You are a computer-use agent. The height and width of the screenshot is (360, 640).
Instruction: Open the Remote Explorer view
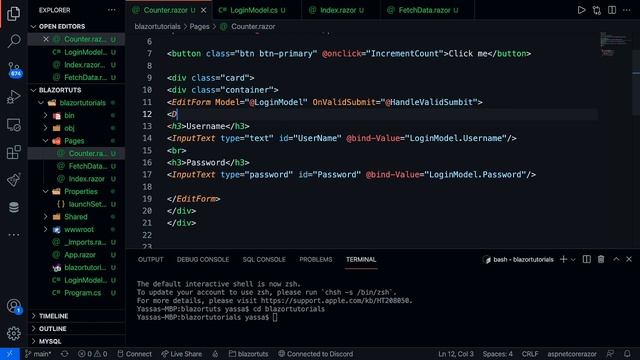tap(13, 124)
